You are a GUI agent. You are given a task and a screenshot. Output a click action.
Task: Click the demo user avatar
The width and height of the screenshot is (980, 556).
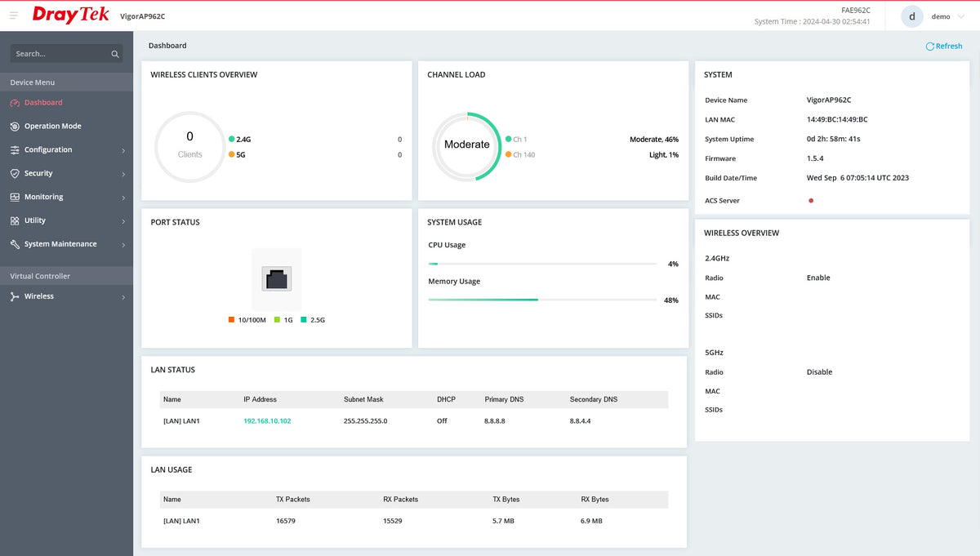click(x=912, y=16)
